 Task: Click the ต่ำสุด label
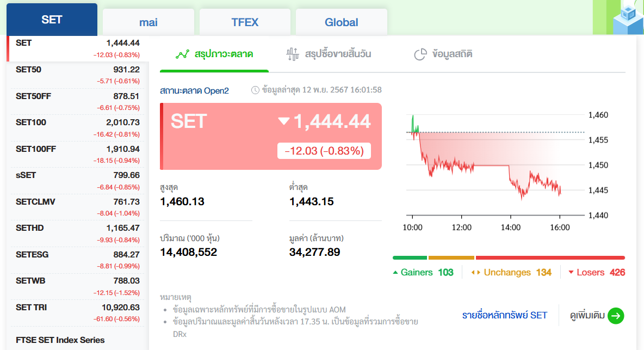[299, 188]
